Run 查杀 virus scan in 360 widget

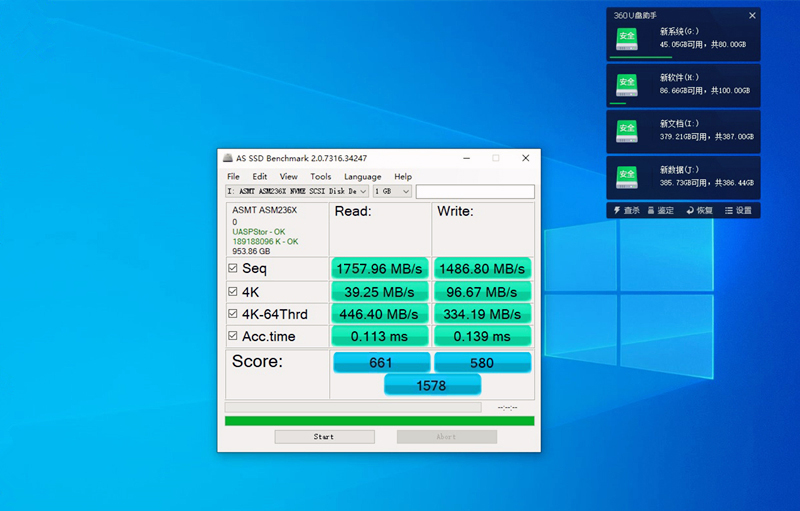click(x=626, y=211)
